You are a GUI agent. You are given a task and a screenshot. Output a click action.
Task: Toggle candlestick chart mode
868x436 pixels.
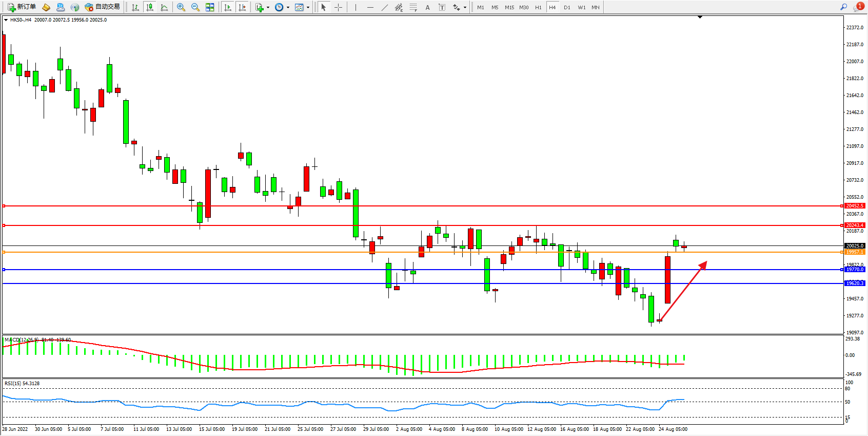coord(150,7)
